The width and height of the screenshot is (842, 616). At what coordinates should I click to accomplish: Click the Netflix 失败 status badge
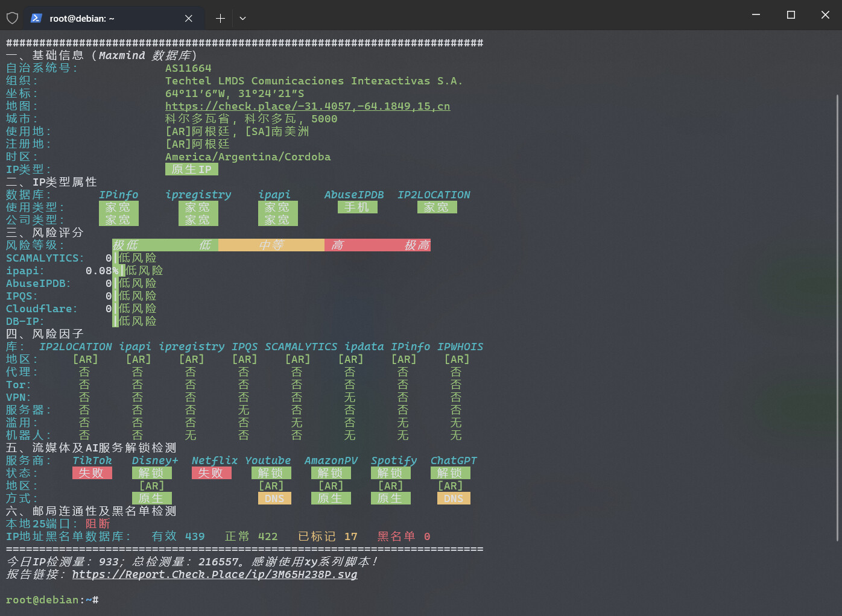pos(212,473)
